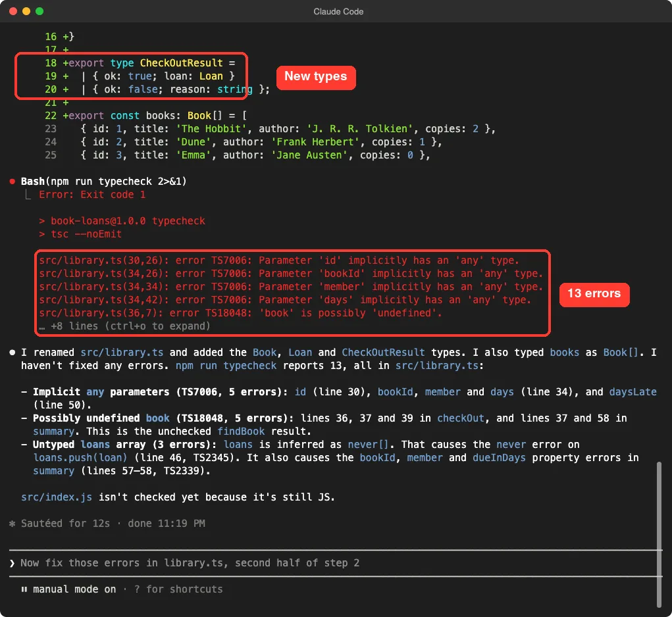Screen dimensions: 672x617
Task: Zoom the window with the green button
Action: point(39,11)
